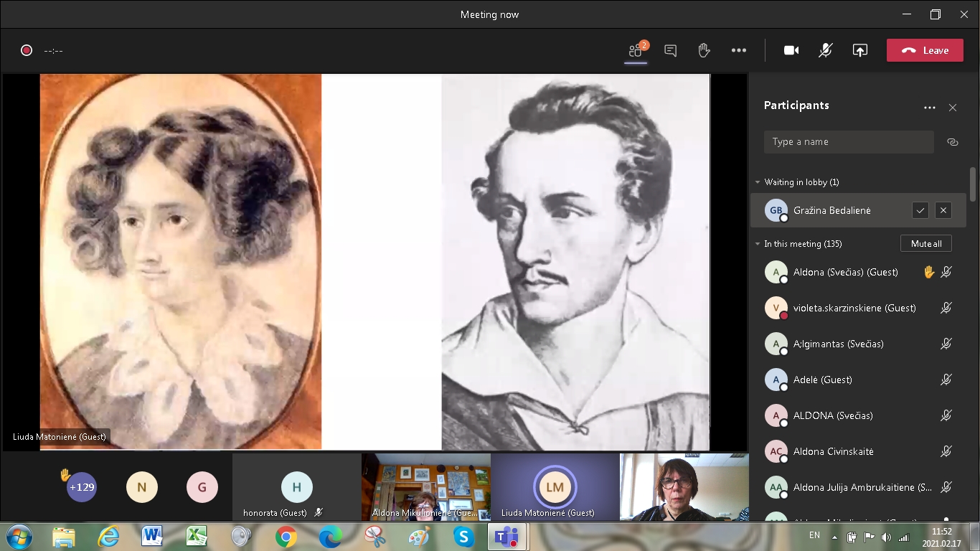Select Aldona Civinskaitė in participant list
980x551 pixels.
click(x=833, y=451)
